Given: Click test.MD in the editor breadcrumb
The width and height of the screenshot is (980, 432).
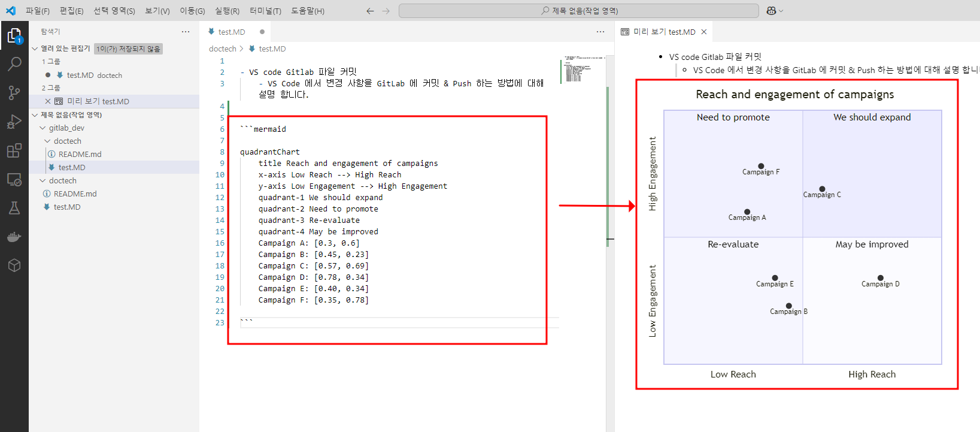Looking at the screenshot, I should click(x=272, y=49).
